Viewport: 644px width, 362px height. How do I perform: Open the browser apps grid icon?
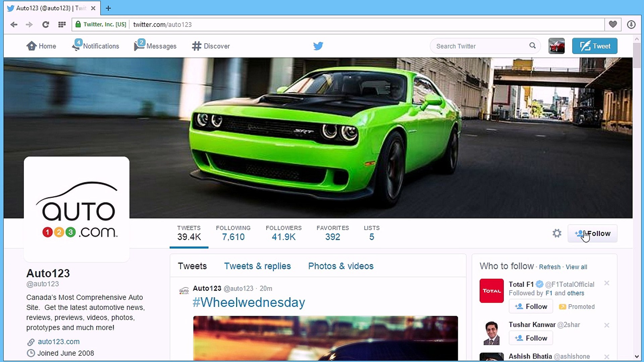click(62, 24)
